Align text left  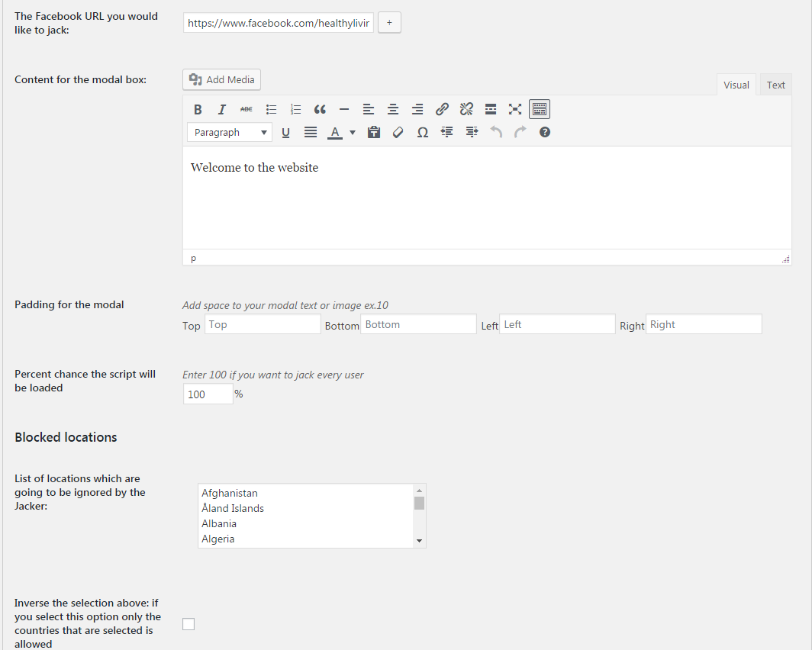pos(368,109)
